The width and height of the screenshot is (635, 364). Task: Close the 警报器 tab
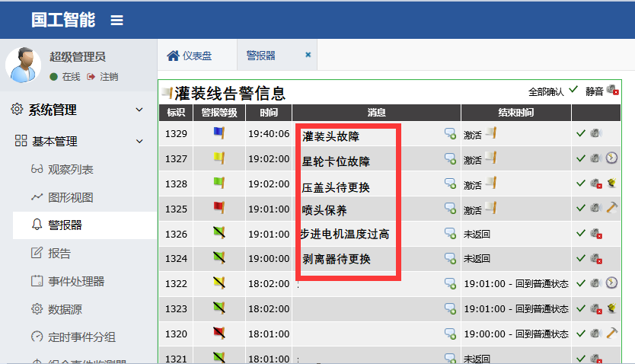coord(308,55)
